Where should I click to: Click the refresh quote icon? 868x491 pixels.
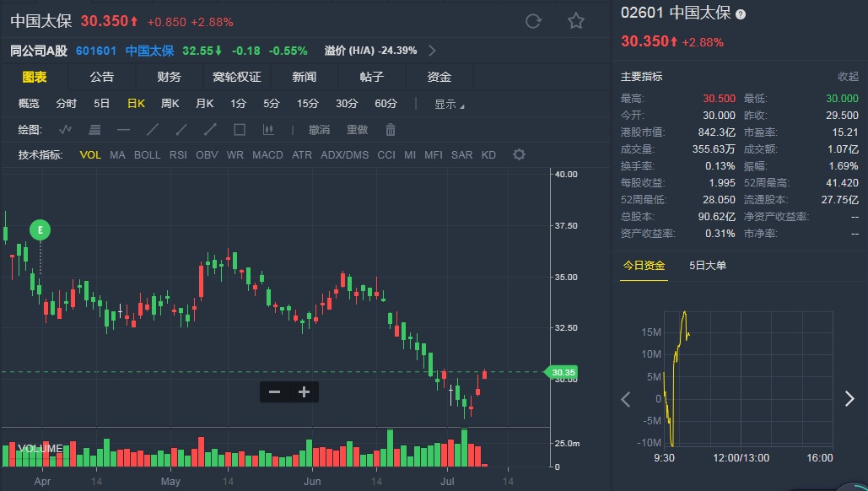pyautogui.click(x=533, y=21)
